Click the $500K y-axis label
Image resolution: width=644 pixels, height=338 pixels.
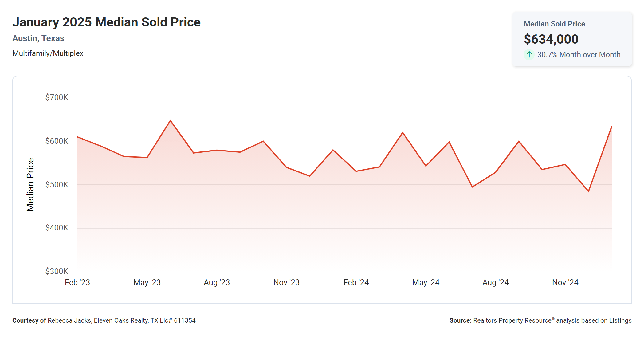pyautogui.click(x=57, y=185)
